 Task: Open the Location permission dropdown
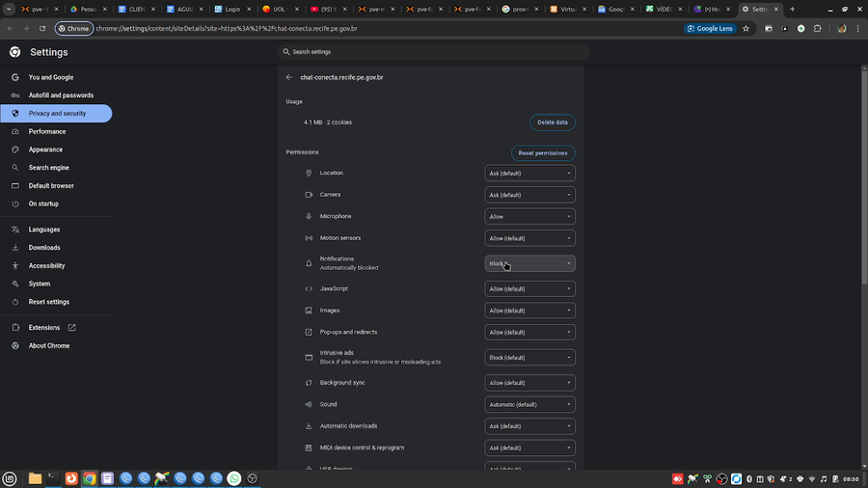point(529,174)
